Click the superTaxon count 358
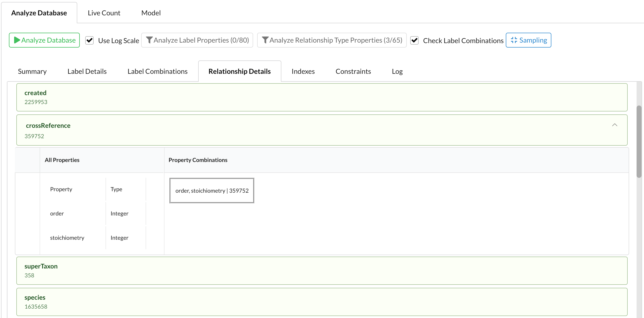 tap(29, 275)
